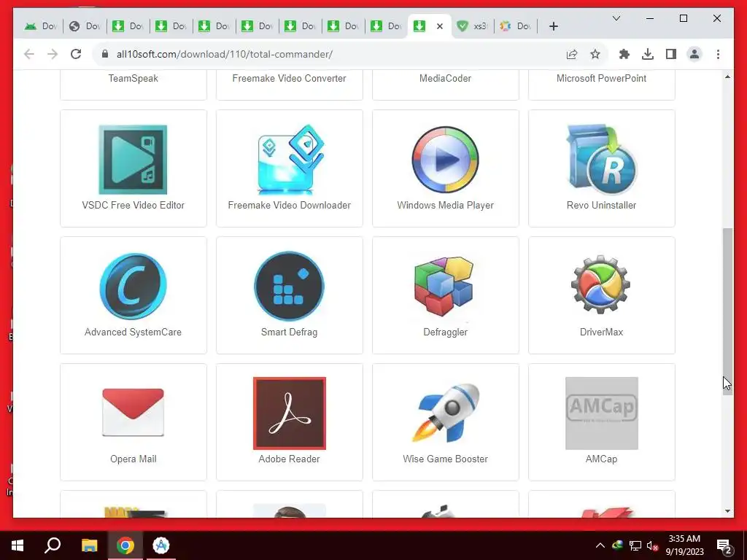
Task: Click the Adobe Reader text label
Action: pos(289,459)
